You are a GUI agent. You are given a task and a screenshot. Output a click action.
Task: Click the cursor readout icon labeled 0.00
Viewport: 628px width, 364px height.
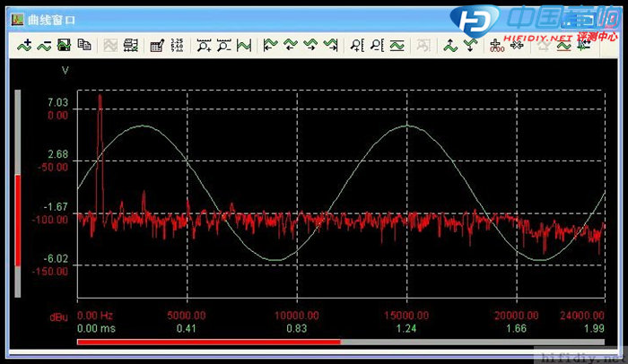[496, 45]
